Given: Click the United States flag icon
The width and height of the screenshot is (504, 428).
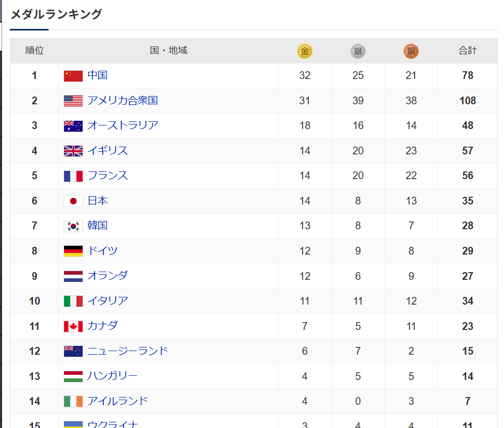Looking at the screenshot, I should pos(73,101).
